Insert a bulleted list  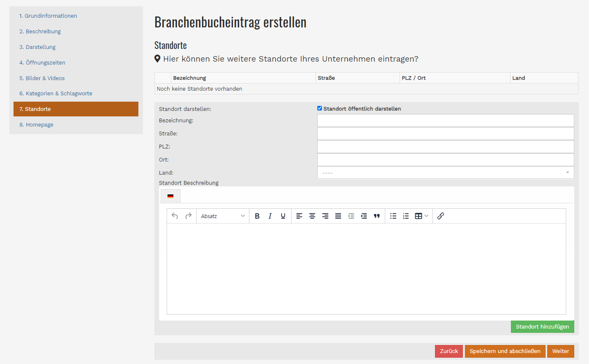pos(393,216)
